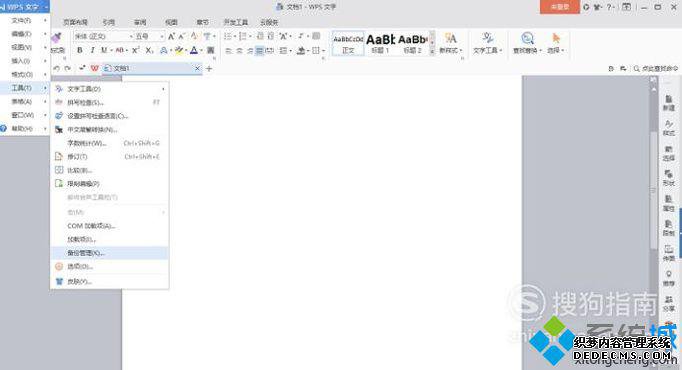Toggle Subscript X₂ button
This screenshot has height=370, width=682.
pos(149,50)
